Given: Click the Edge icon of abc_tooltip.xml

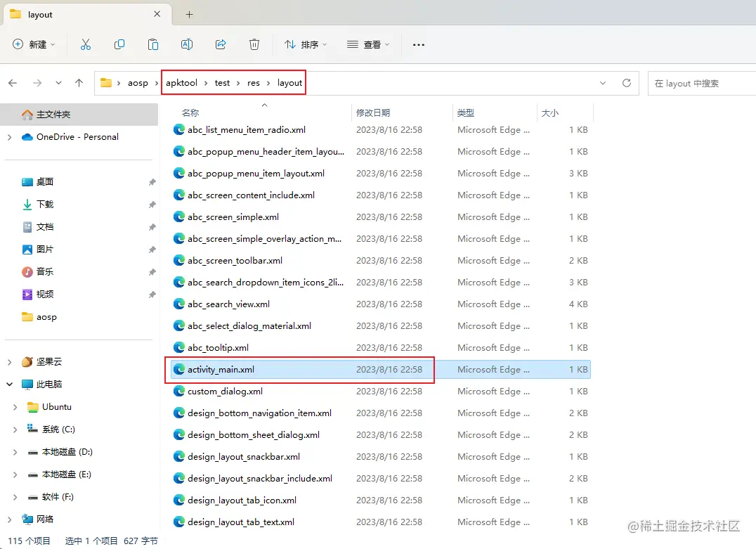Looking at the screenshot, I should (179, 347).
